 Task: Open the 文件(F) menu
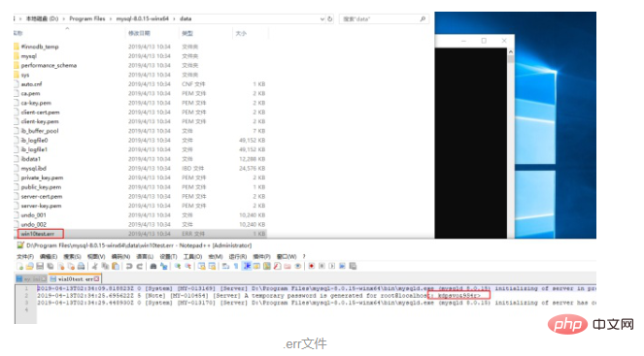pos(25,256)
